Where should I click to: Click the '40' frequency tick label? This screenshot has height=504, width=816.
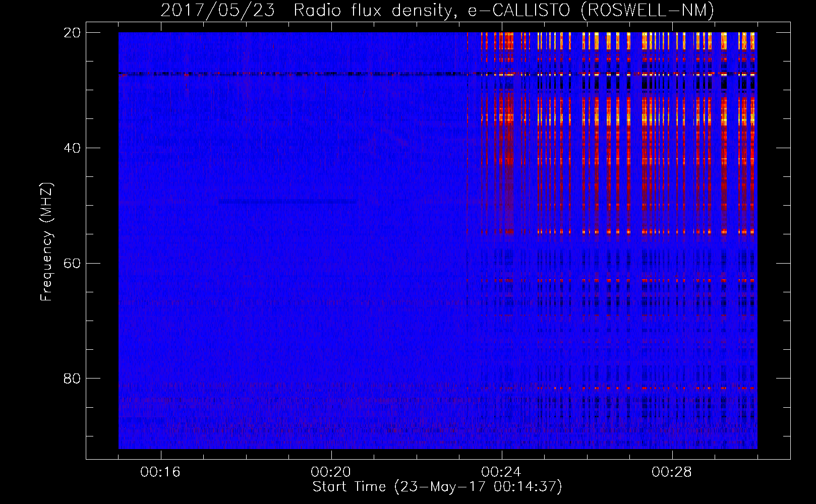[72, 148]
